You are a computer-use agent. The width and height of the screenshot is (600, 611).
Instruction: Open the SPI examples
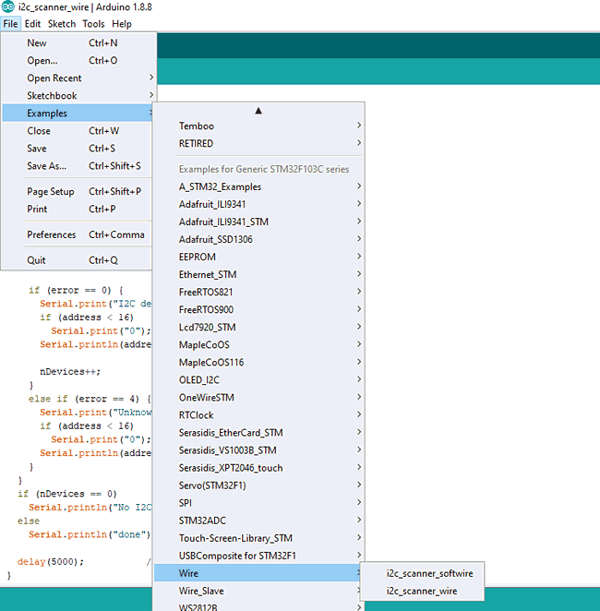pyautogui.click(x=258, y=503)
